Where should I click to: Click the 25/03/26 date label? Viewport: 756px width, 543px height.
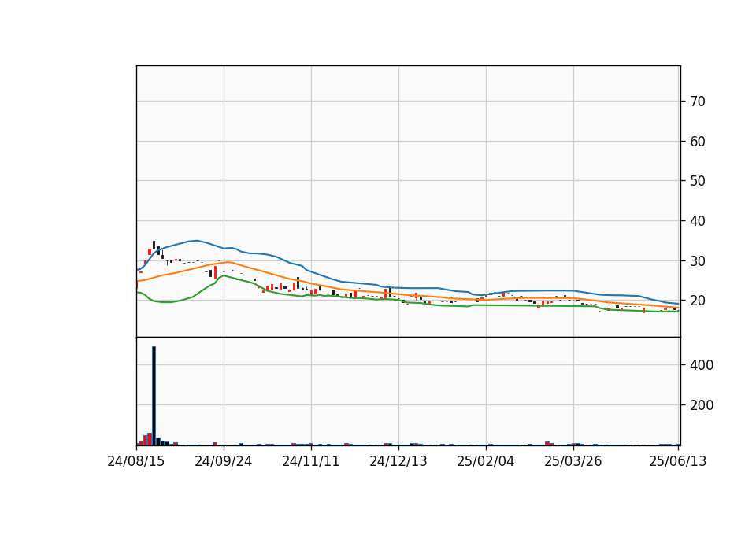[x=573, y=461]
